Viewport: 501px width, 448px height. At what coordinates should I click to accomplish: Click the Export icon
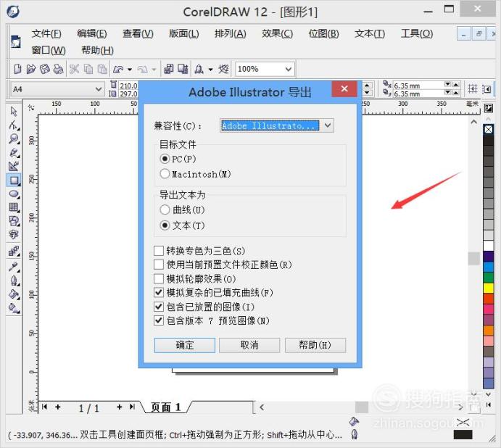(183, 69)
